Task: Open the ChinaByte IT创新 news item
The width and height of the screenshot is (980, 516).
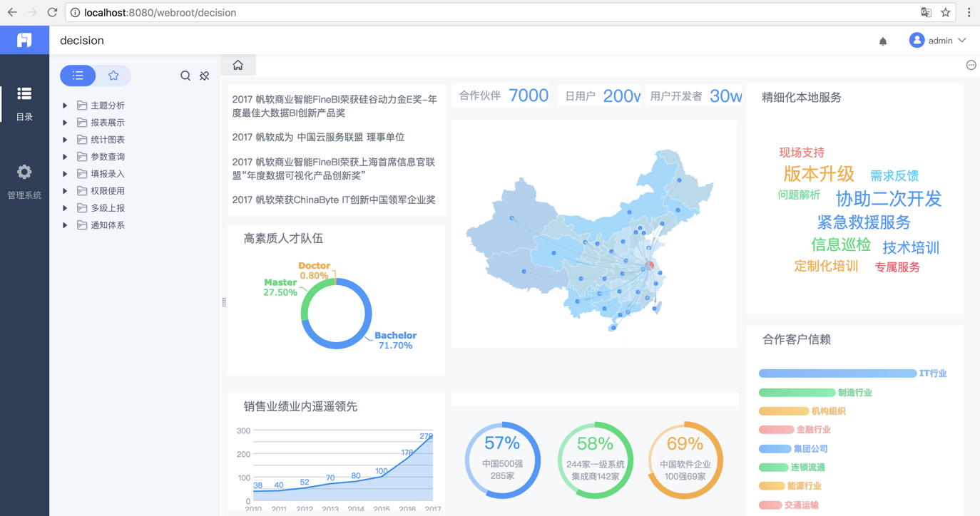Action: point(334,200)
